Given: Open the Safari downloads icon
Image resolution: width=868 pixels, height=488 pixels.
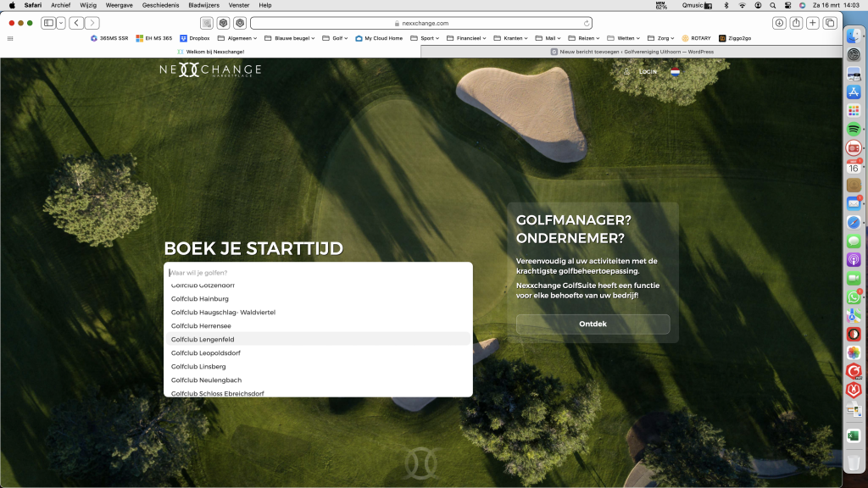Looking at the screenshot, I should pos(779,23).
